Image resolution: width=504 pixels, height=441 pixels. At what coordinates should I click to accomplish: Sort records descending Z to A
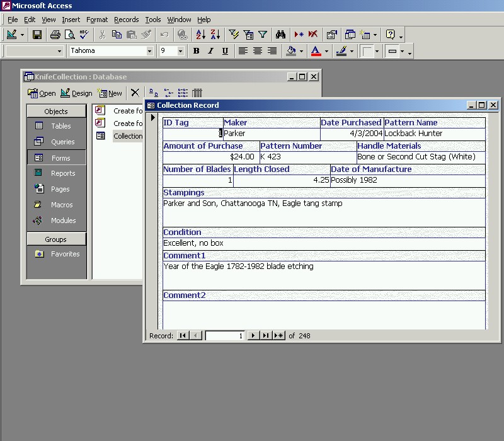[x=215, y=35]
